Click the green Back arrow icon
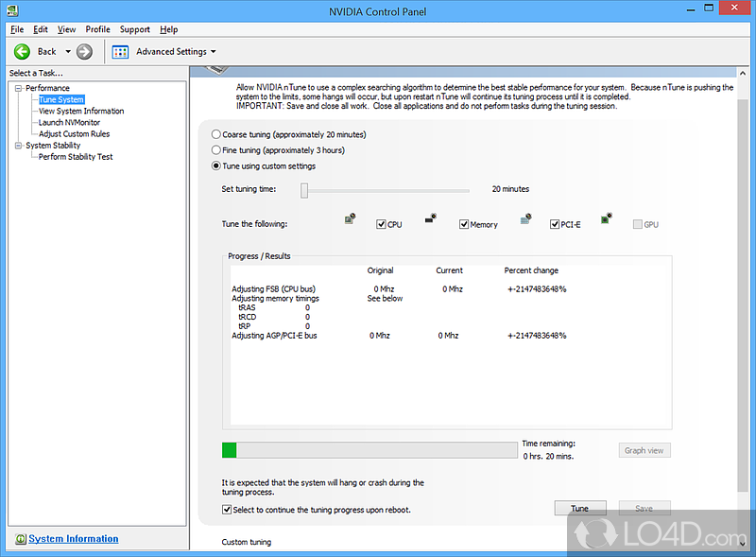Screen dimensions: 756x557 22,51
